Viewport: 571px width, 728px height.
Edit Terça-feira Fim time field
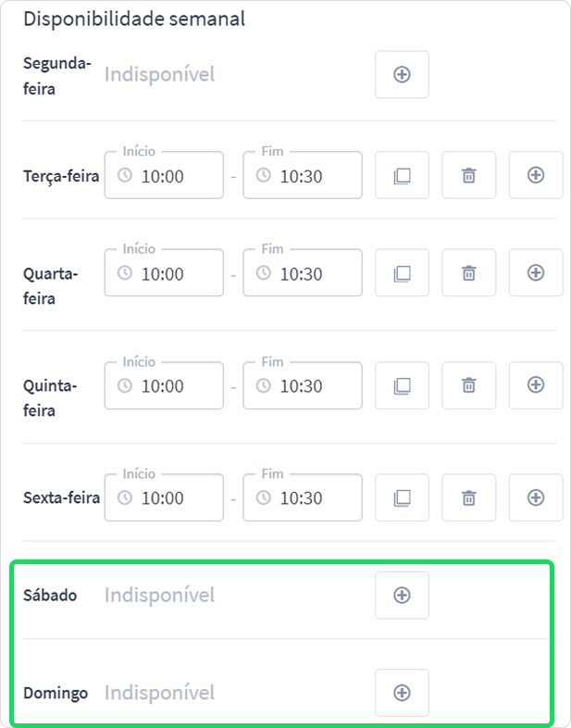click(x=303, y=175)
